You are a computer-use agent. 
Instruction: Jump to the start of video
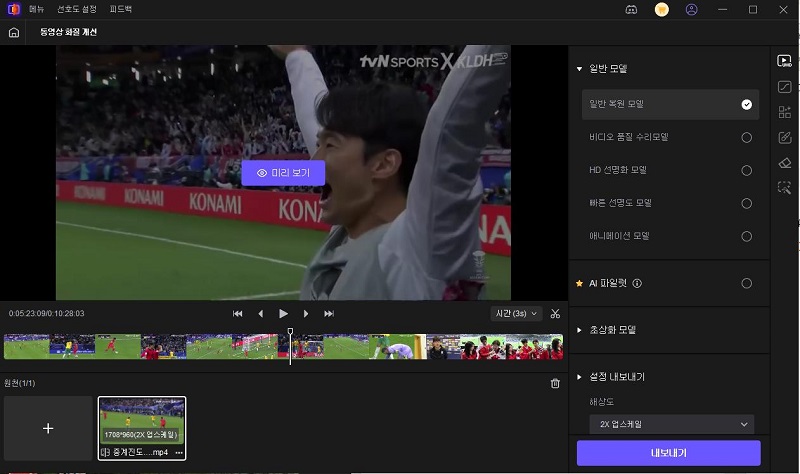237,314
